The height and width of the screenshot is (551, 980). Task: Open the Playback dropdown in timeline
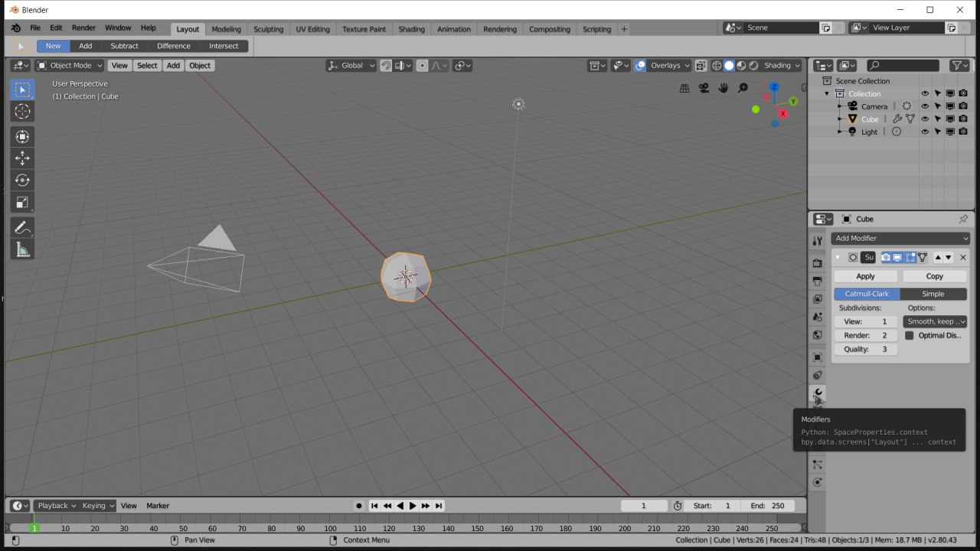(56, 506)
